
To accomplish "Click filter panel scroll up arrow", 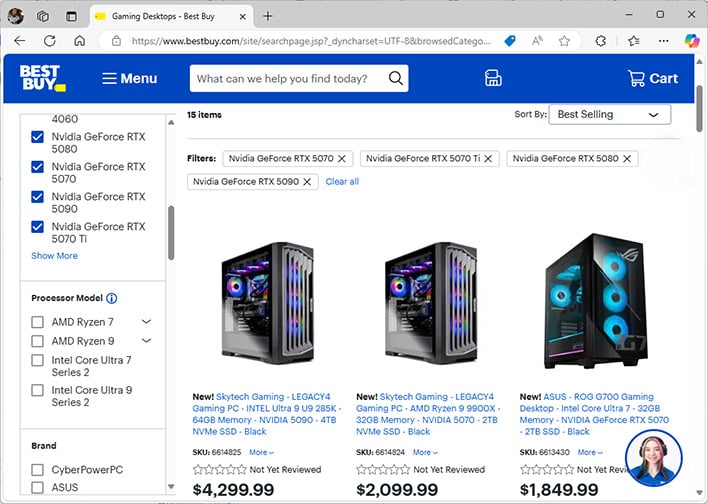I will click(x=171, y=122).
